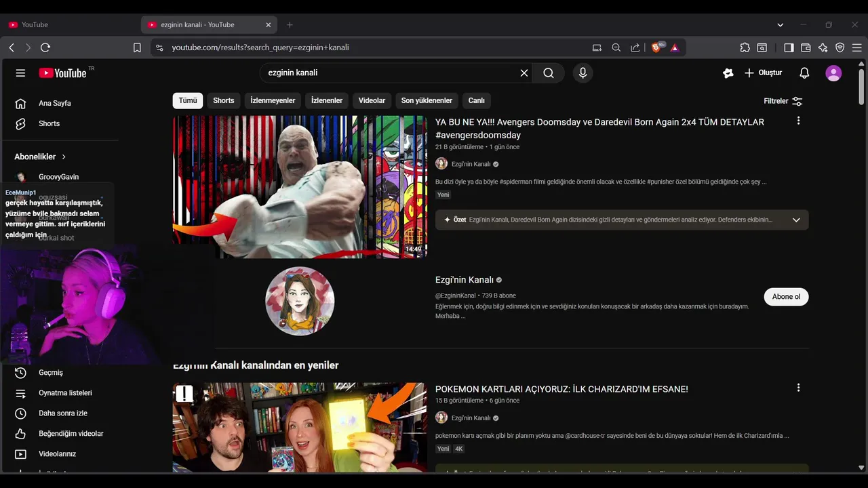Image resolution: width=868 pixels, height=488 pixels.
Task: Select the Canlı filter chip
Action: 477,100
